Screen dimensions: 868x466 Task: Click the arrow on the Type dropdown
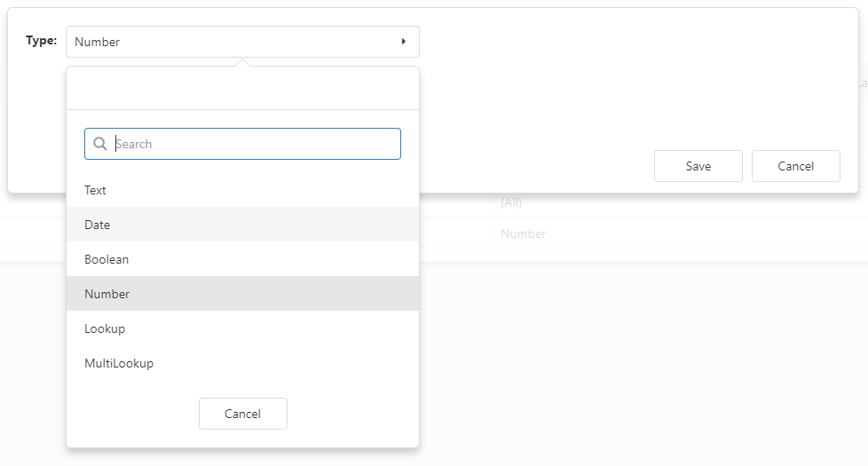point(404,42)
